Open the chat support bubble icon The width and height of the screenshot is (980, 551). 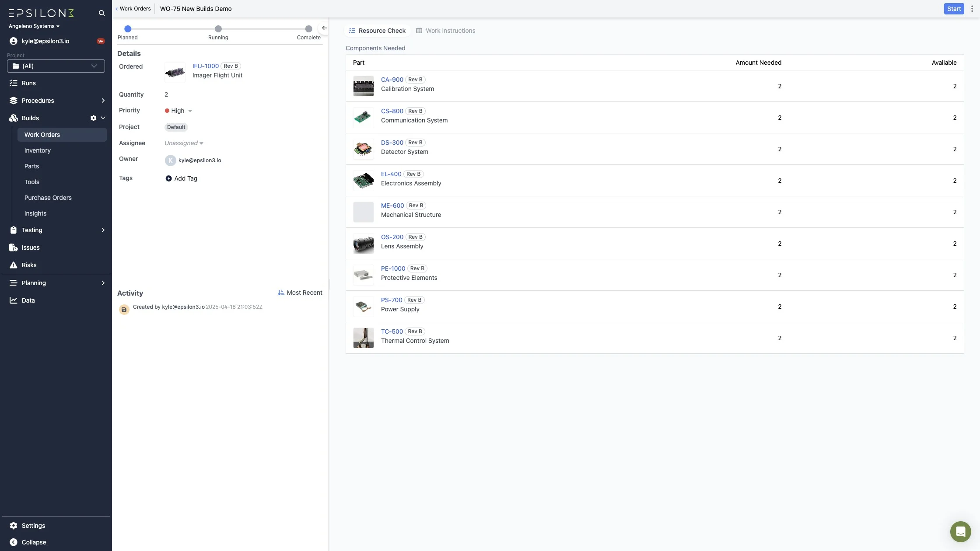(960, 531)
